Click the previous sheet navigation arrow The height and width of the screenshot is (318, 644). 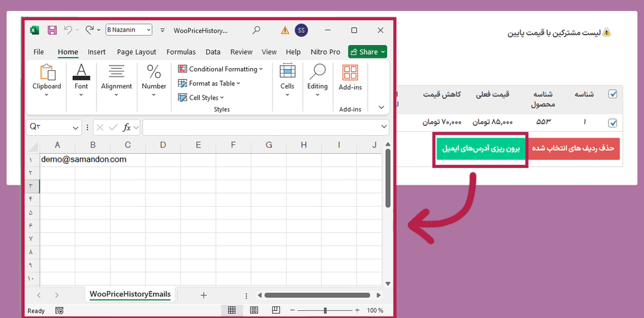39,295
